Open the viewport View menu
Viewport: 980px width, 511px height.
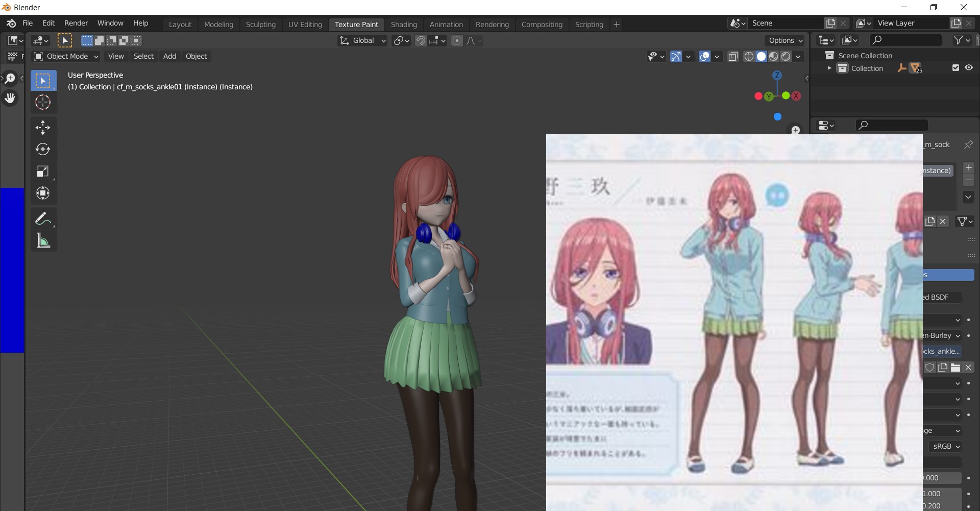coord(116,57)
